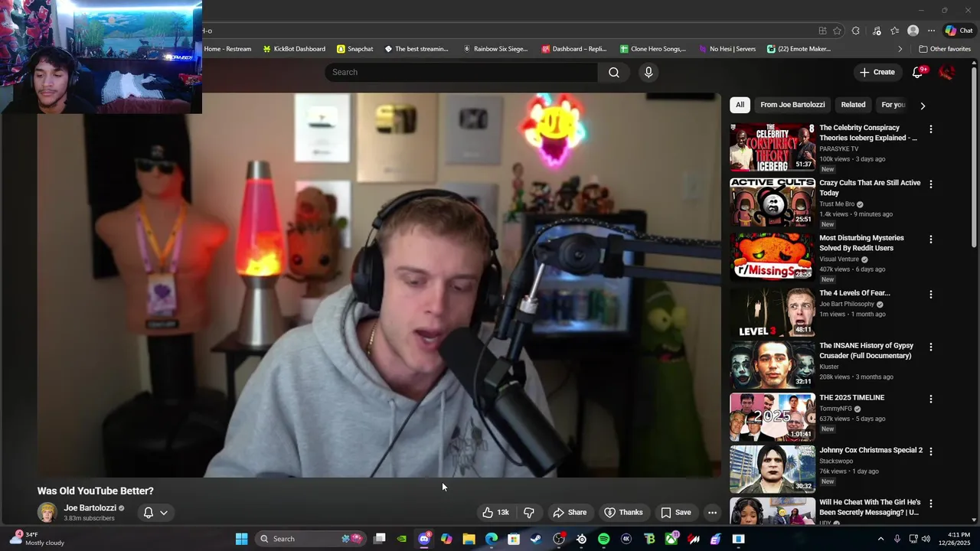
Task: Open options for The 4 Levels Of Fear video
Action: pyautogui.click(x=931, y=295)
